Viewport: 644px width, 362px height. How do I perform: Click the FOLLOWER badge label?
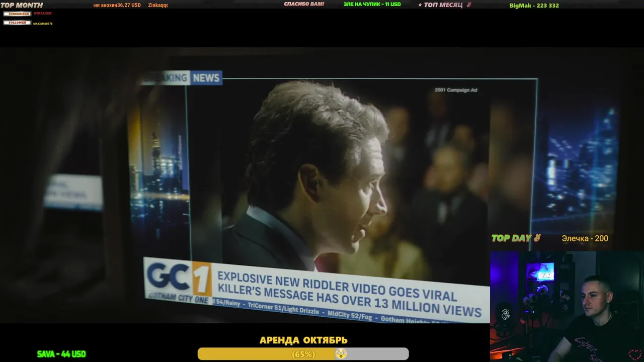17,23
